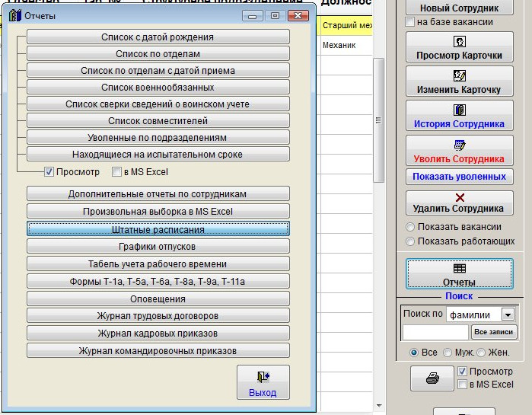Open Список с датой рождения report
The image size is (532, 415).
click(x=158, y=37)
